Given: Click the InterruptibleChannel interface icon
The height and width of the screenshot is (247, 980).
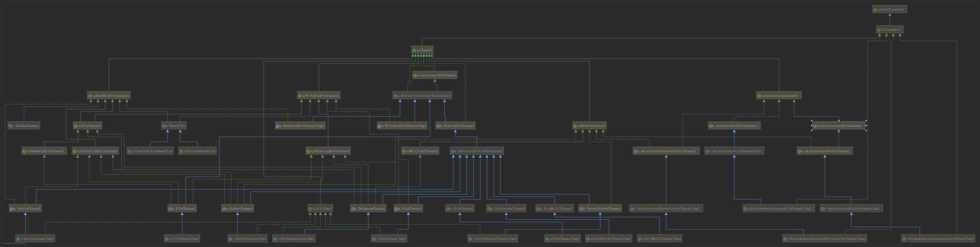Looking at the screenshot, I should point(416,75).
